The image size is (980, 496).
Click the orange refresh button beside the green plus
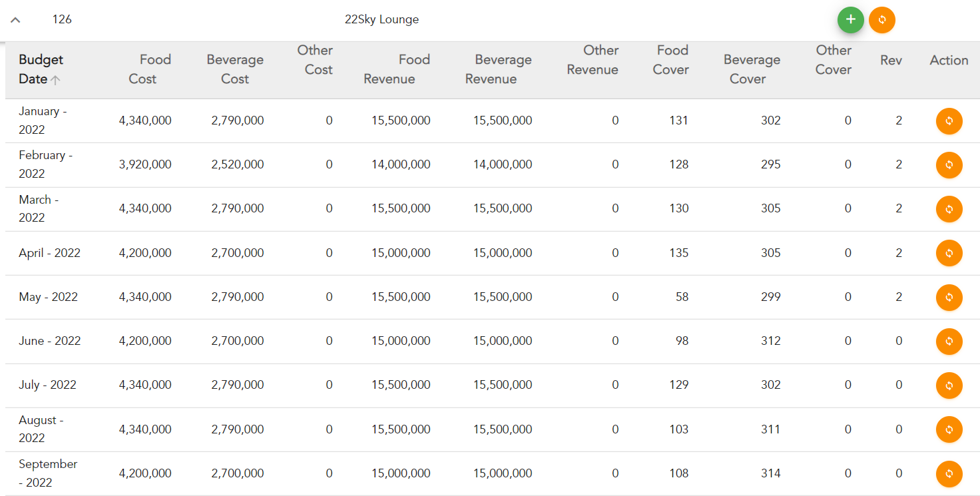(882, 20)
